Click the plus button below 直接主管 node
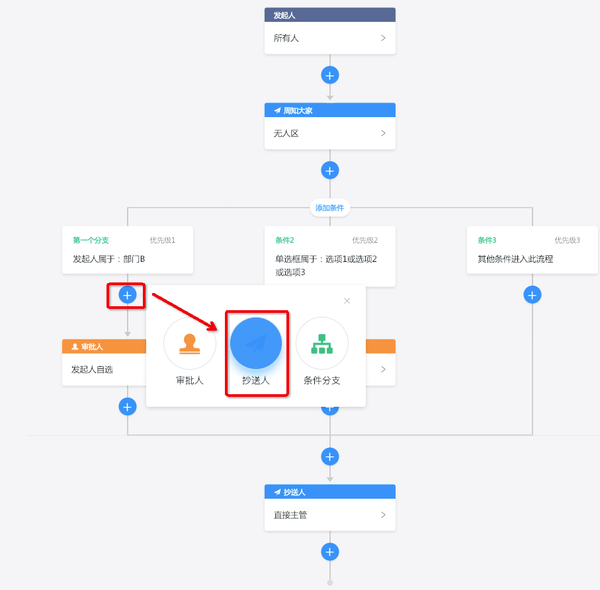This screenshot has height=590, width=600. [330, 551]
